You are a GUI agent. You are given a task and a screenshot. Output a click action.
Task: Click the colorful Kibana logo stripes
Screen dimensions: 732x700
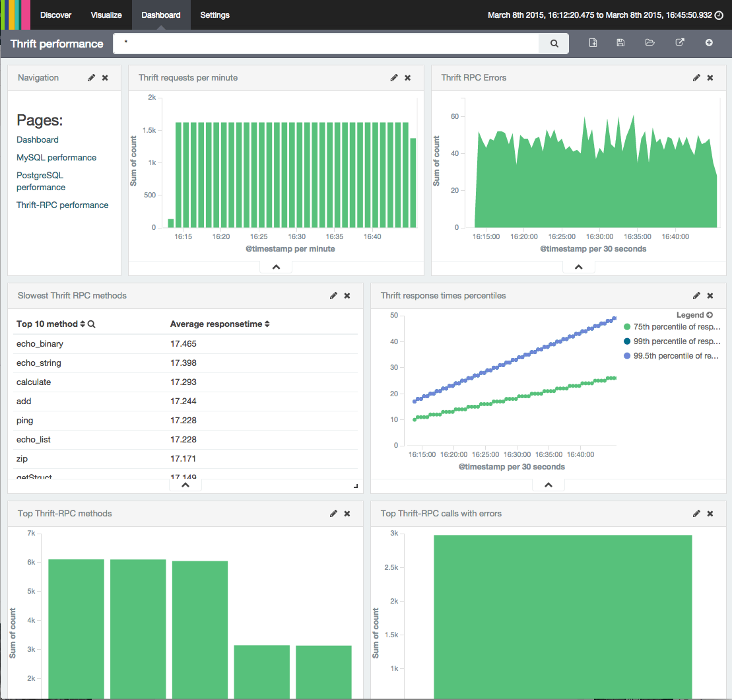tap(15, 15)
